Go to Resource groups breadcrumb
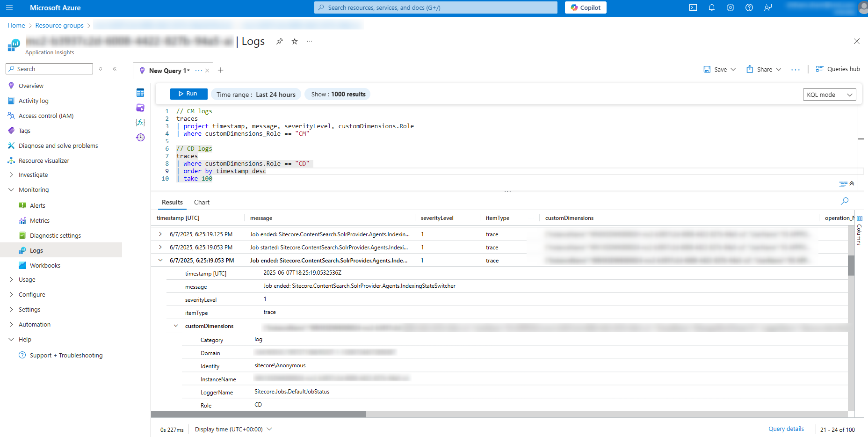Screen dimensions: 868x437 [x=59, y=25]
